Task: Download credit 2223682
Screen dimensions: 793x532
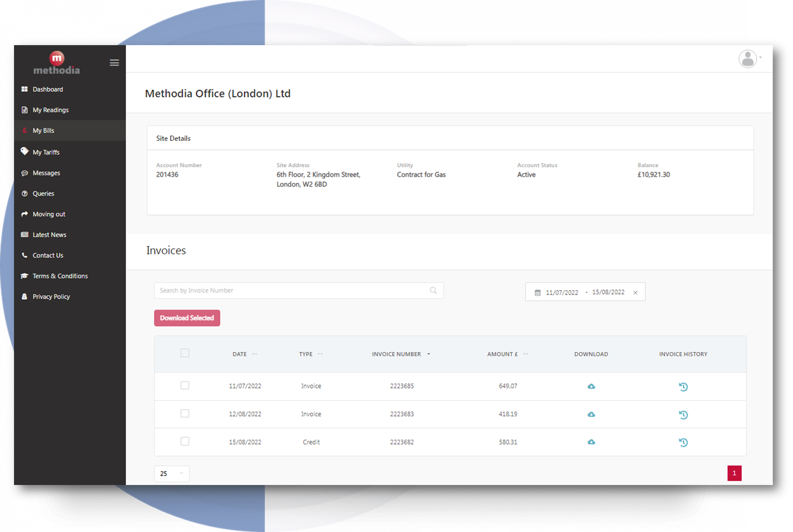Action: [591, 442]
